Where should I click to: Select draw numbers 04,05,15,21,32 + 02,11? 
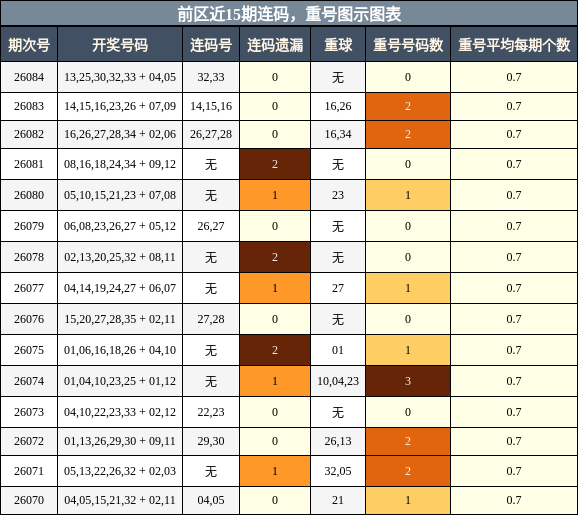coord(120,500)
